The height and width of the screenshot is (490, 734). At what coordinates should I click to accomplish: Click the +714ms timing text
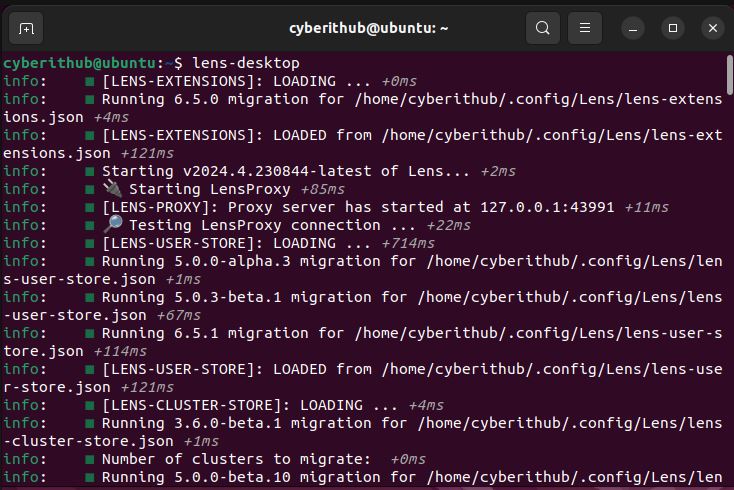tap(408, 243)
